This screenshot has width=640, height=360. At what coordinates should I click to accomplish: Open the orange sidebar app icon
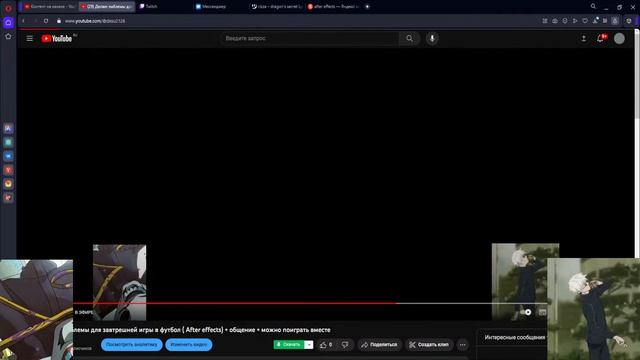[x=8, y=184]
